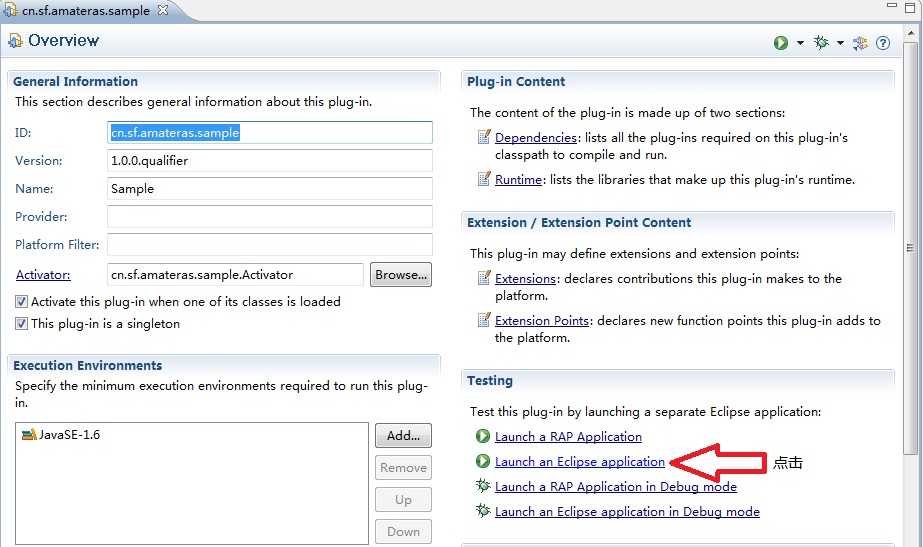Screen dimensions: 923x547
Task: Click the Up button
Action: coord(403,499)
